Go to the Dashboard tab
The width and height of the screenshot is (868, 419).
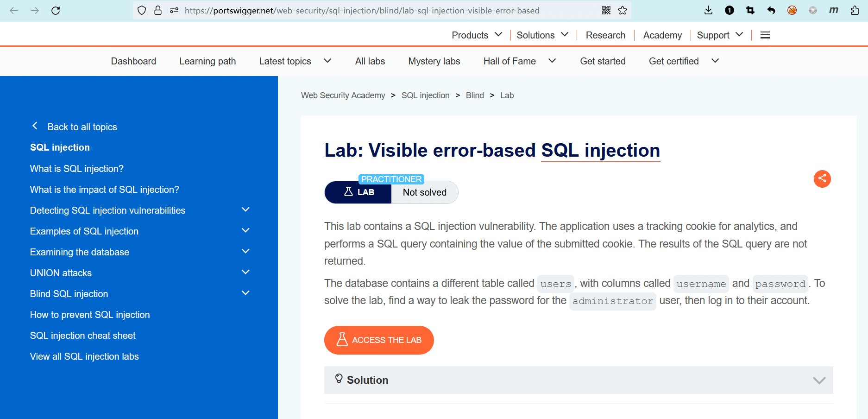pos(133,61)
